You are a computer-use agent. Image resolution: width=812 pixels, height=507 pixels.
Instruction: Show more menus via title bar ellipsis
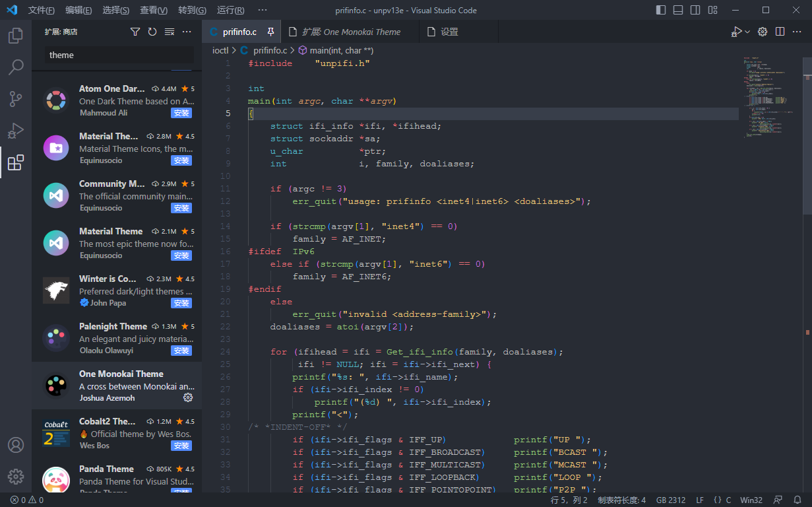[x=263, y=11]
